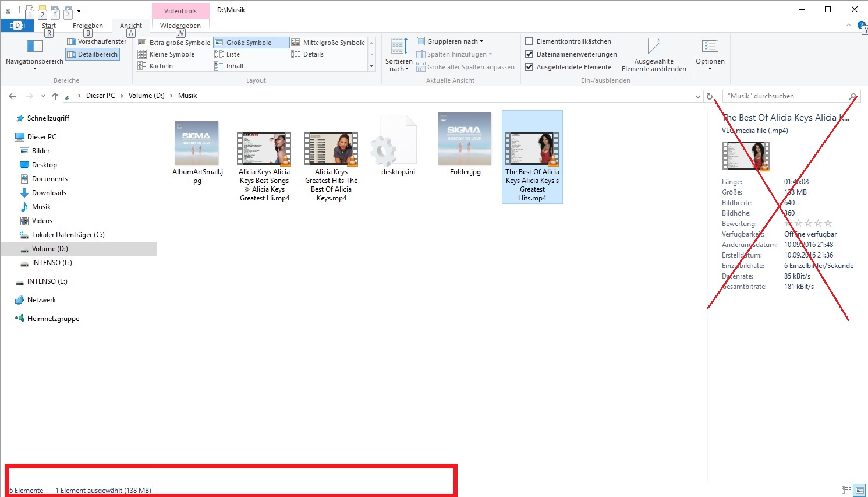Open the Wiedergeben videotools tab
Image resolution: width=868 pixels, height=497 pixels.
[x=180, y=26]
